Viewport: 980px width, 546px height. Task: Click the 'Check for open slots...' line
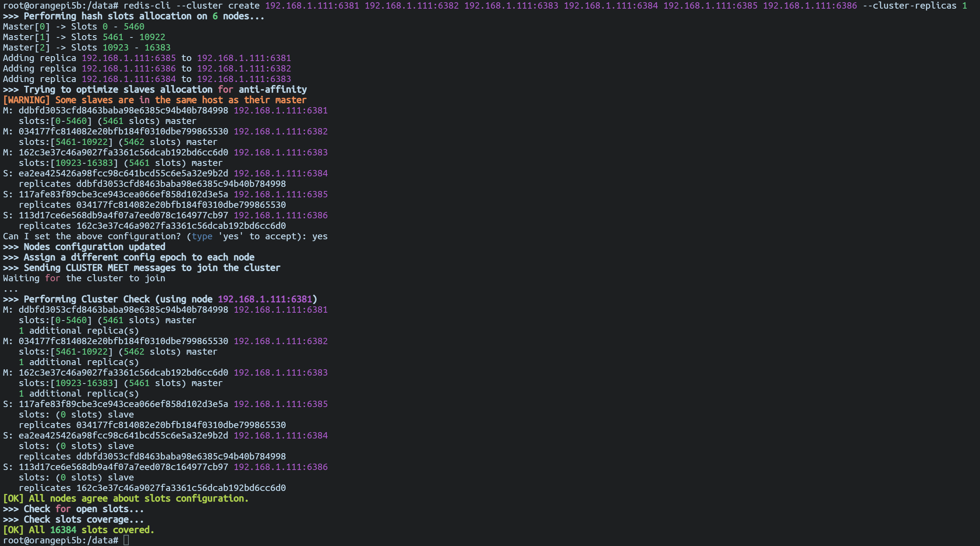(x=73, y=509)
